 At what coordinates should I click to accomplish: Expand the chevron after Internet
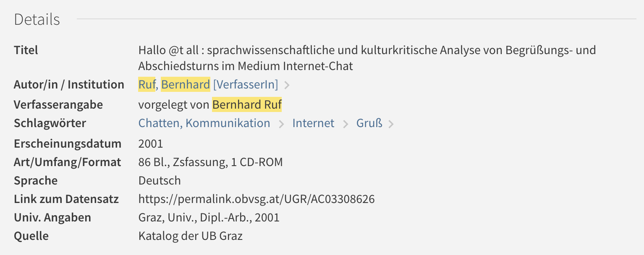[346, 124]
